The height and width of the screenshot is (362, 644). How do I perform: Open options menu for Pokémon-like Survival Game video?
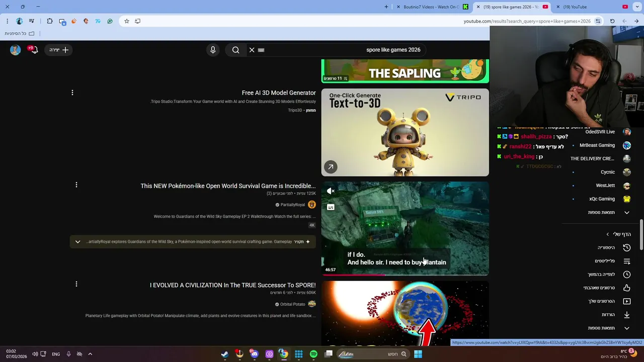point(76,185)
